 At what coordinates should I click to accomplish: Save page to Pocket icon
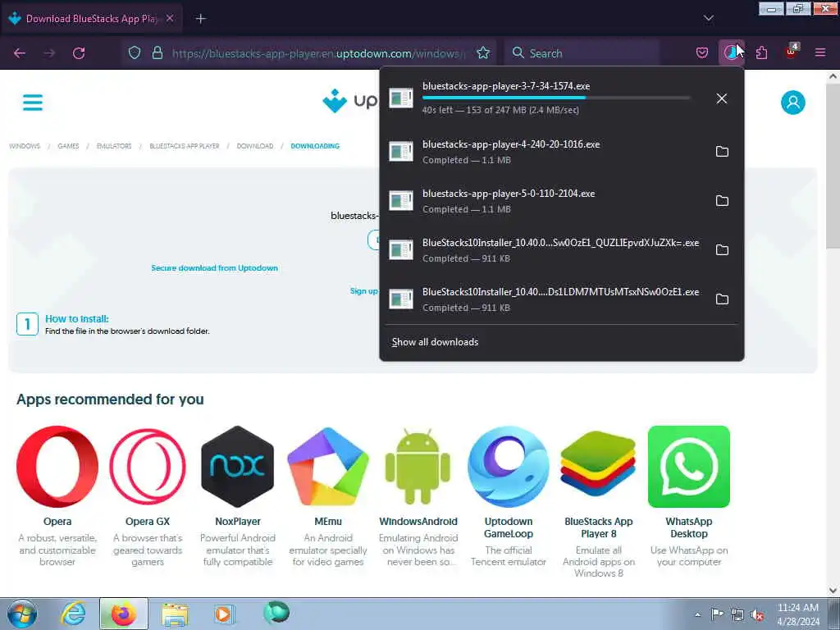tap(702, 52)
